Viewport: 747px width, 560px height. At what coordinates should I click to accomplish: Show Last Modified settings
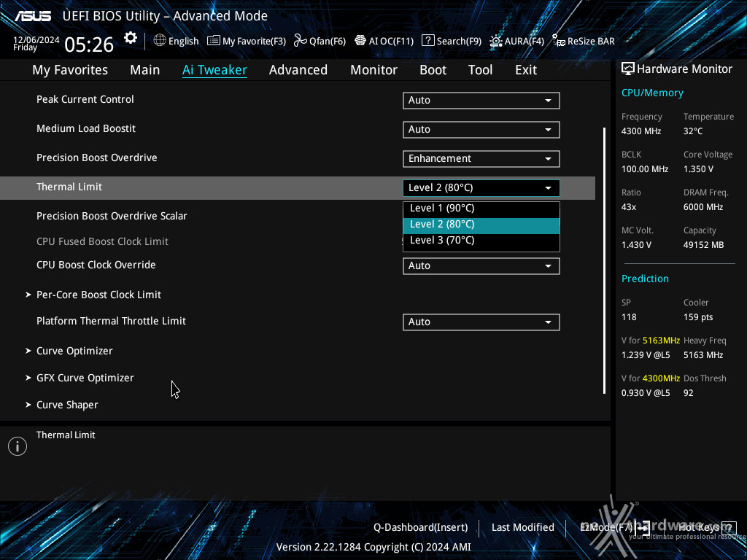(x=522, y=528)
